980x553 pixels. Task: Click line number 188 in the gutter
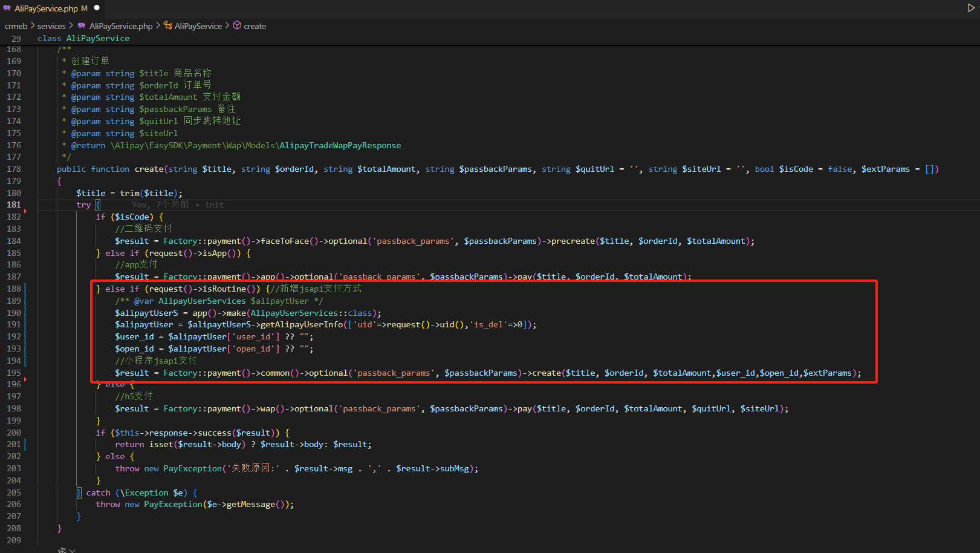coord(14,289)
